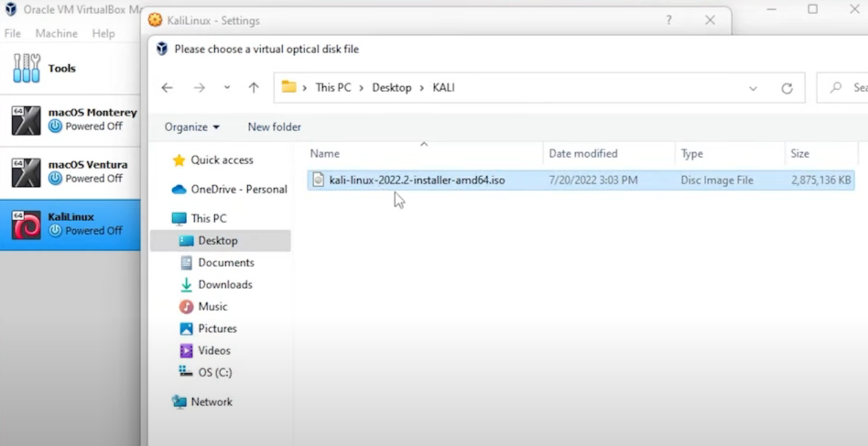
Task: Open the File menu in VirtualBox Manager
Action: click(x=13, y=34)
